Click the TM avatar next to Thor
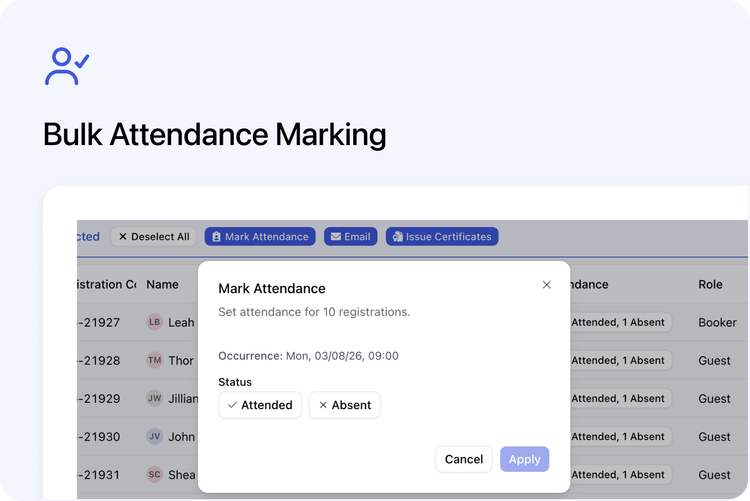 (x=154, y=360)
